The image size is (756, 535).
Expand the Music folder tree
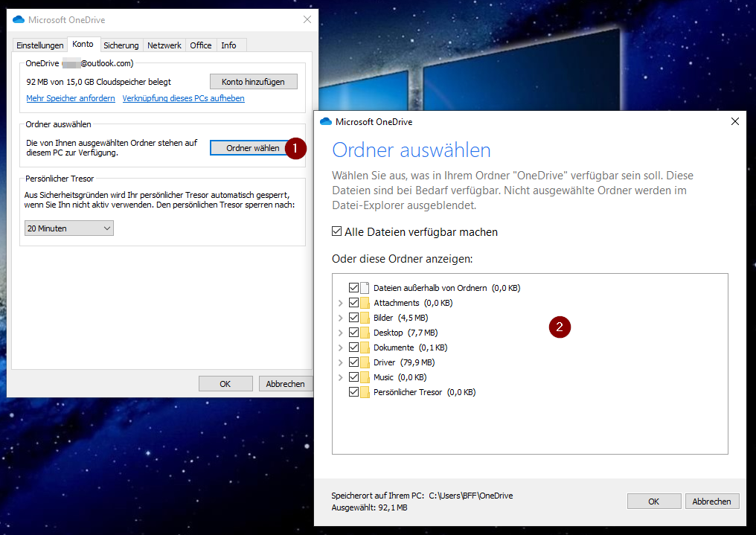click(340, 378)
